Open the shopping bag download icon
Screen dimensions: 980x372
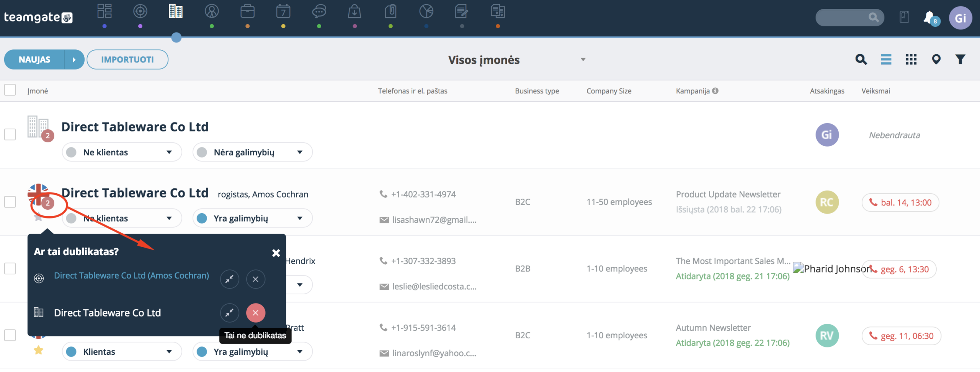tap(354, 11)
